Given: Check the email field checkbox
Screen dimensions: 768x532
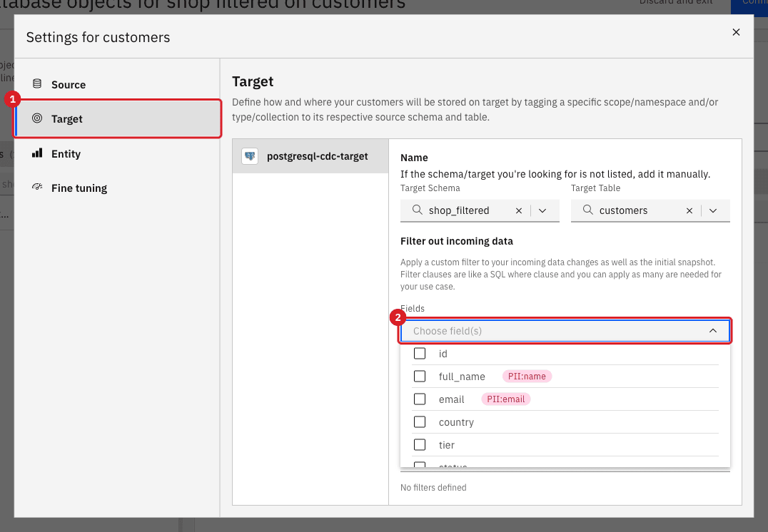Looking at the screenshot, I should pyautogui.click(x=420, y=399).
